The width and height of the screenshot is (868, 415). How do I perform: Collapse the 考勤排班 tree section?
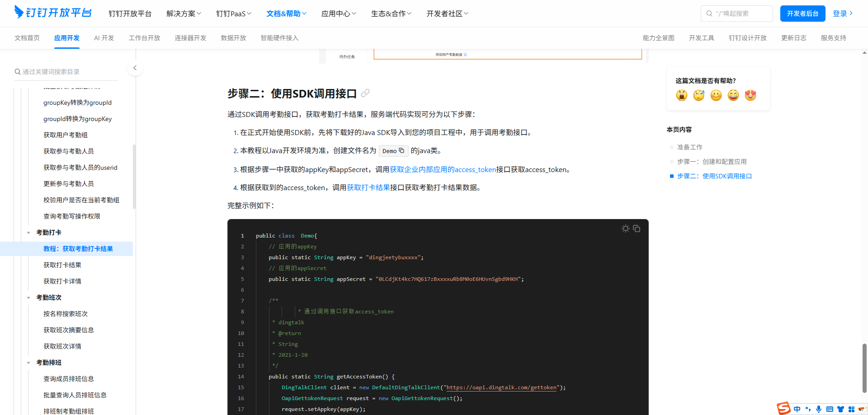[28, 363]
